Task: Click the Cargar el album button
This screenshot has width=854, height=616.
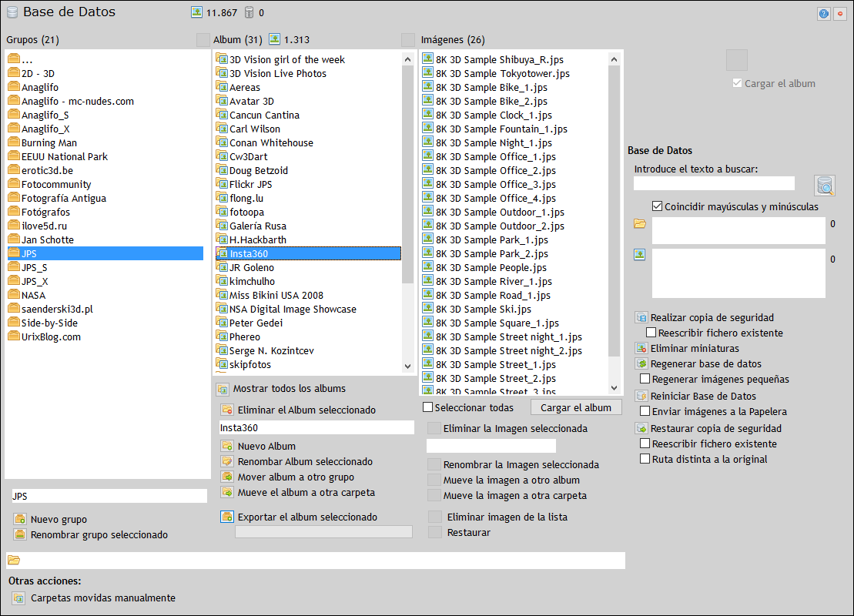Action: [576, 407]
